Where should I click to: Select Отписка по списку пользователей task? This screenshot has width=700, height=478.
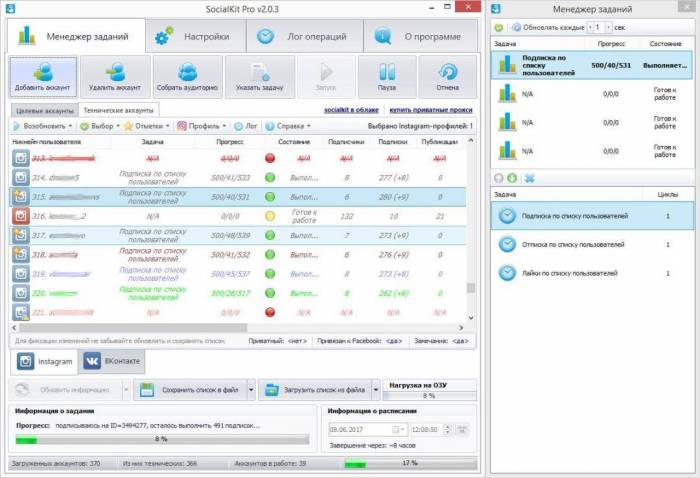575,244
